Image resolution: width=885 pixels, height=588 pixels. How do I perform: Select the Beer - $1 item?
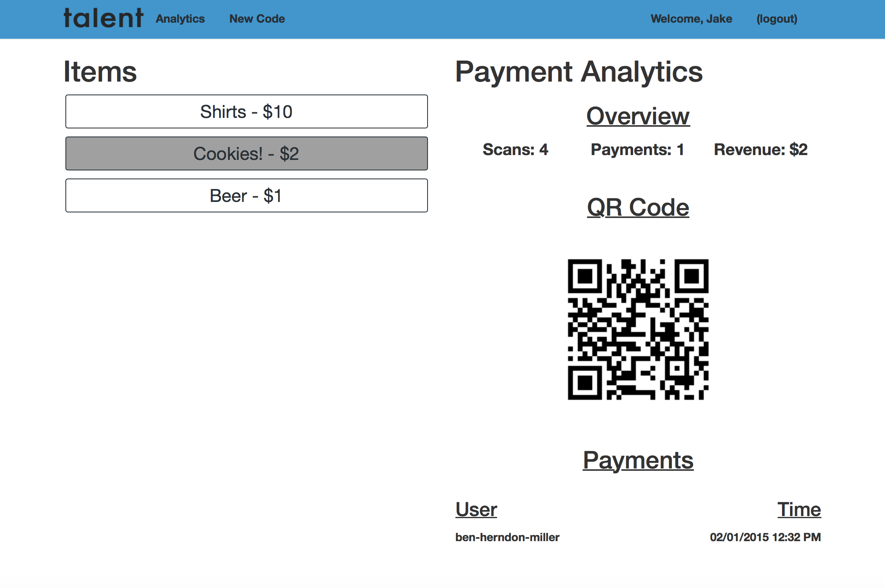tap(246, 196)
